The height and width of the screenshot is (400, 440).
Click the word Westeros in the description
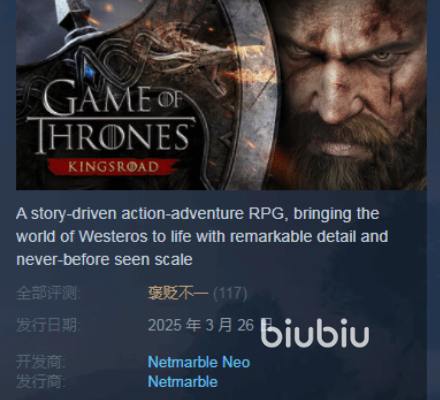(113, 237)
